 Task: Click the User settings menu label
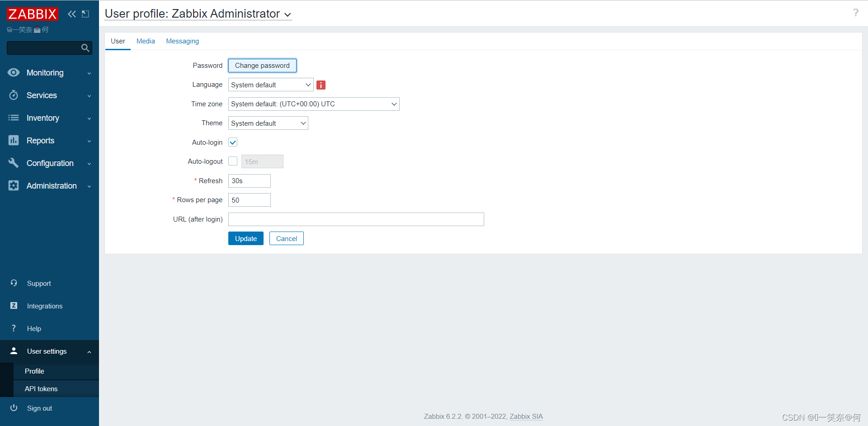tap(47, 351)
